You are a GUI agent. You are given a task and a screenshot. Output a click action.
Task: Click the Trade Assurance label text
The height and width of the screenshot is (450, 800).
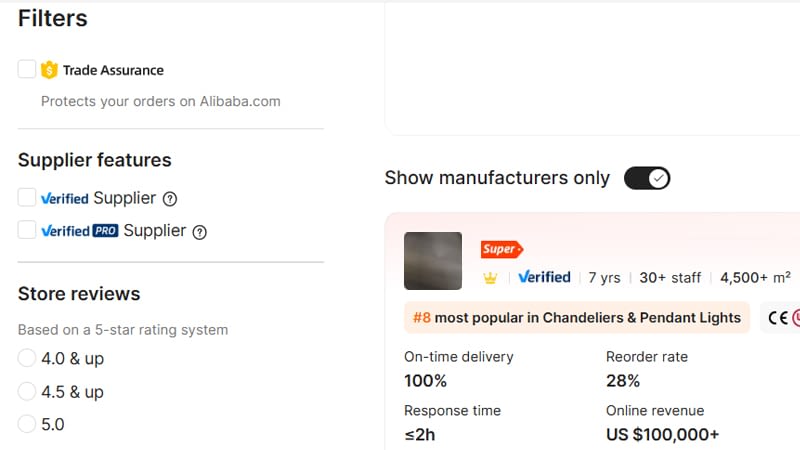[x=113, y=70]
